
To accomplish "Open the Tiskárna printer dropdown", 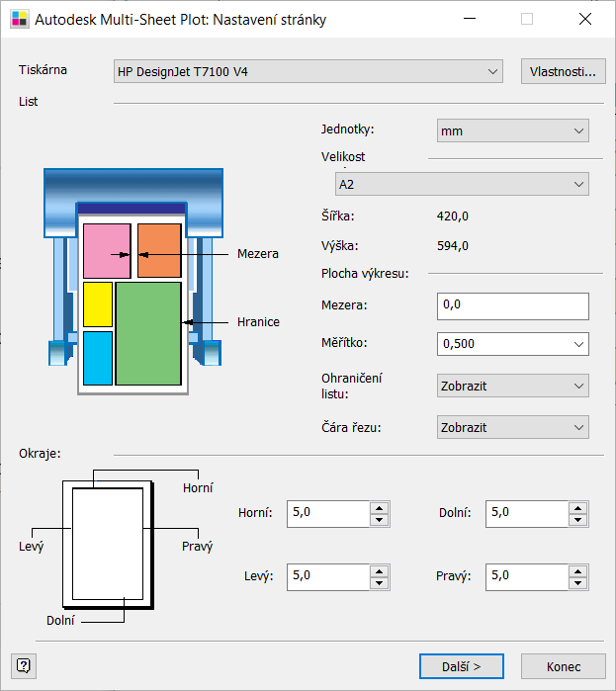I will 493,71.
